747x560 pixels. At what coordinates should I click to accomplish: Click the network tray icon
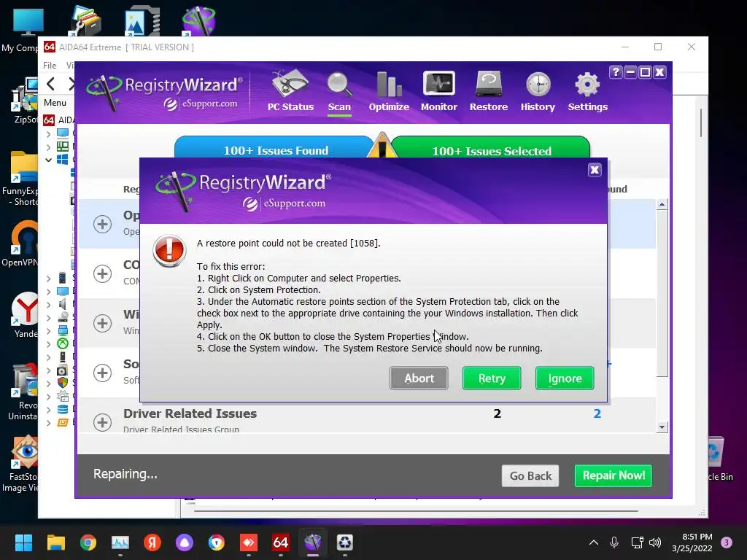pyautogui.click(x=637, y=542)
